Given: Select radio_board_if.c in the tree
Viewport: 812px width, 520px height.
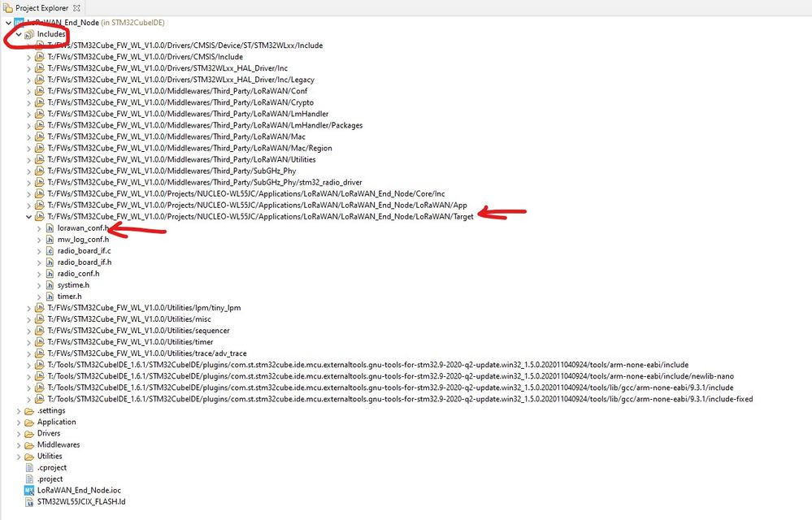Looking at the screenshot, I should click(x=84, y=251).
